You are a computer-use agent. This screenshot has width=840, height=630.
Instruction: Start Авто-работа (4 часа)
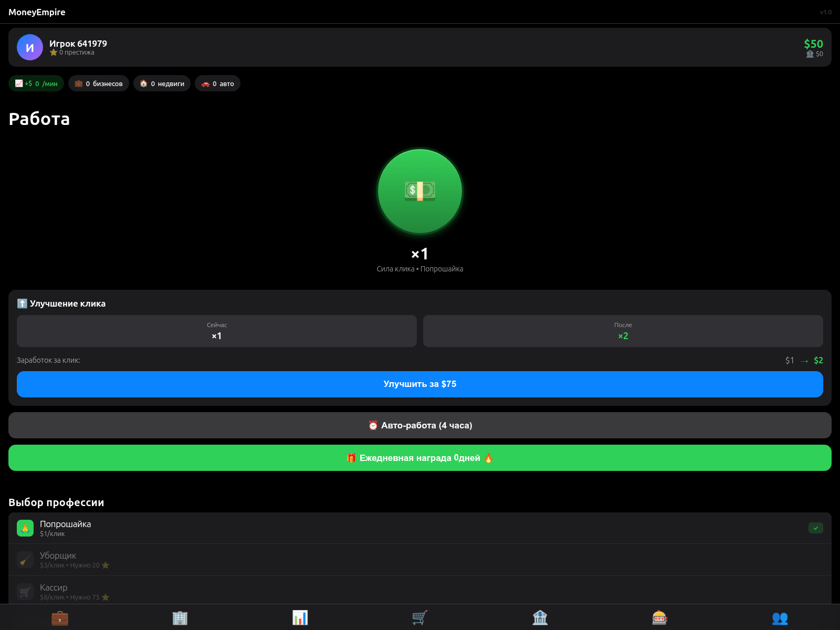click(x=420, y=425)
